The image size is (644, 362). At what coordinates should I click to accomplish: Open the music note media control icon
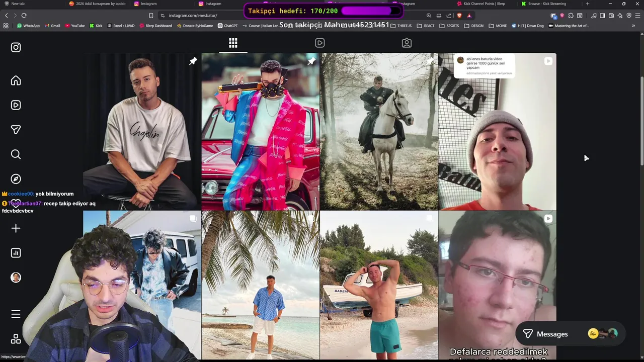coord(594,16)
